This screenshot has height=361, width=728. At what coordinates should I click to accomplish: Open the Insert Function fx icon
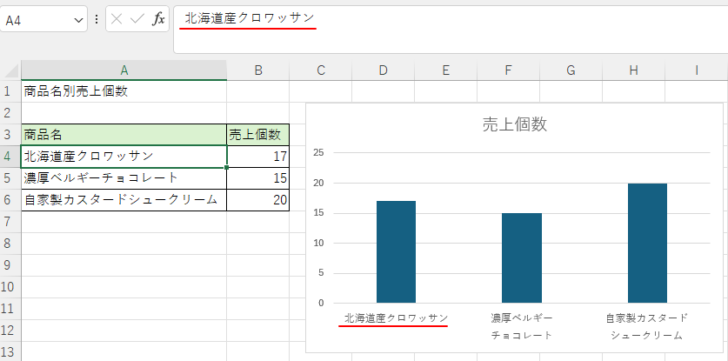pyautogui.click(x=159, y=19)
